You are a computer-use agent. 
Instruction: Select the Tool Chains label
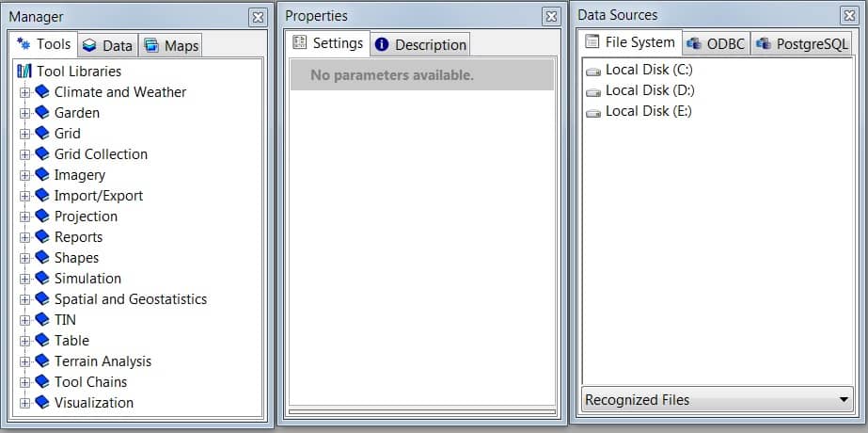pos(90,382)
